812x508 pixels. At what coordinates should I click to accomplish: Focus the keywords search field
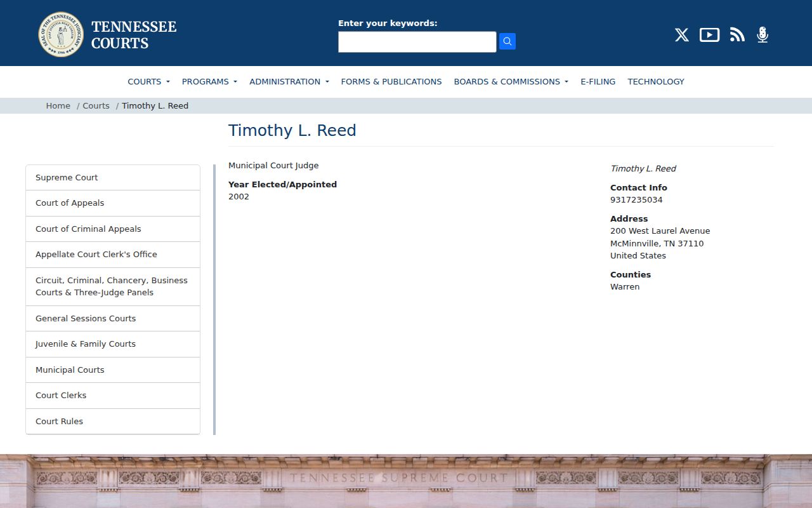417,42
